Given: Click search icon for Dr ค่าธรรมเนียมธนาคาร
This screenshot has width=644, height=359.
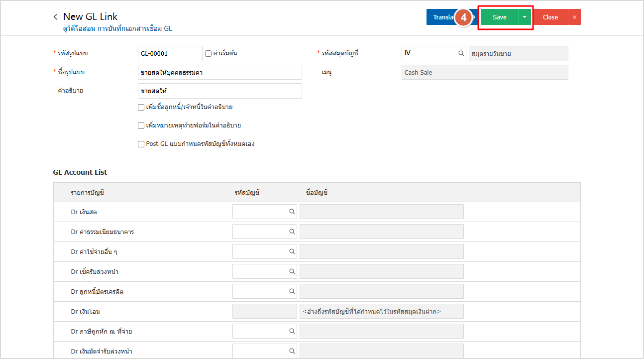Looking at the screenshot, I should pyautogui.click(x=292, y=232).
